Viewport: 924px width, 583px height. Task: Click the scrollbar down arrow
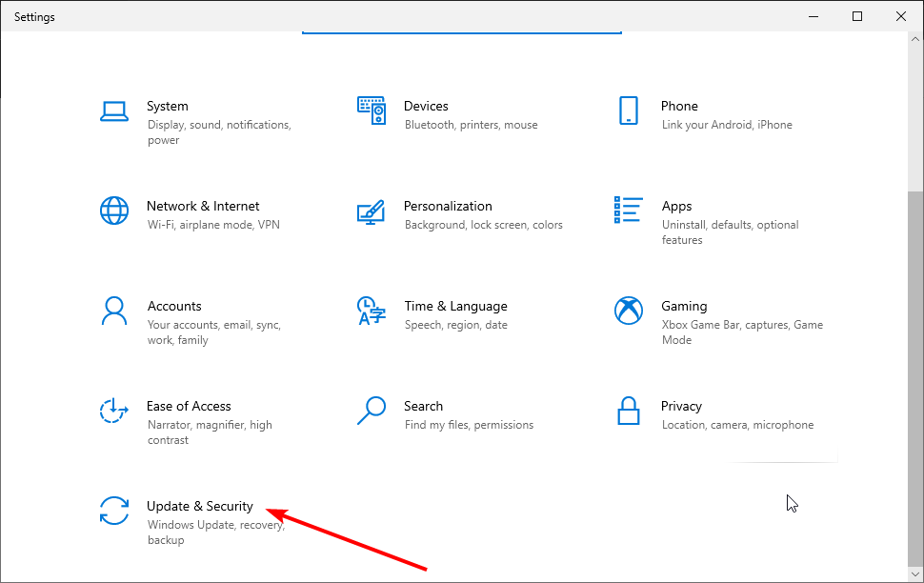pos(915,573)
